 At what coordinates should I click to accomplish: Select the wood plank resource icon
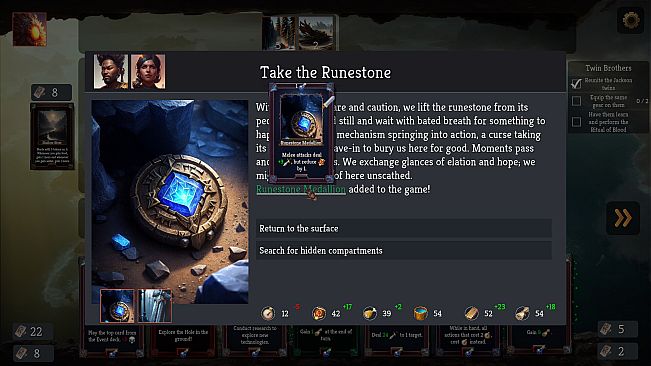(471, 313)
